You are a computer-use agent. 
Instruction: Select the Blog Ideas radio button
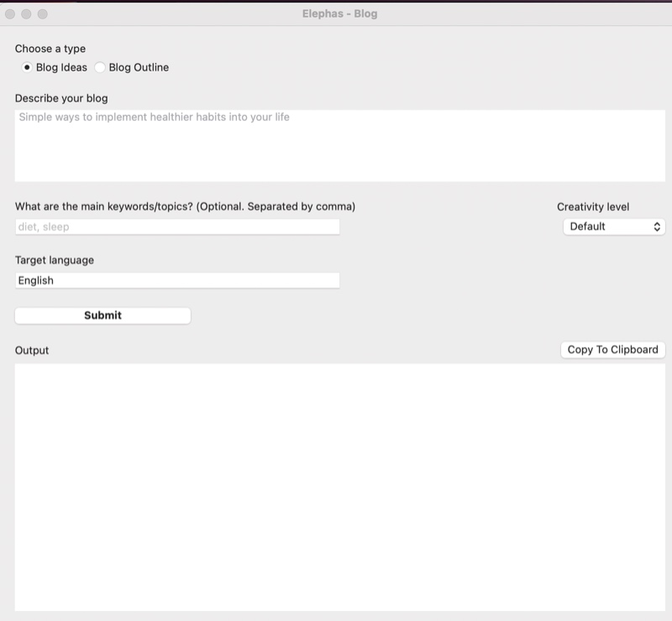[x=27, y=67]
